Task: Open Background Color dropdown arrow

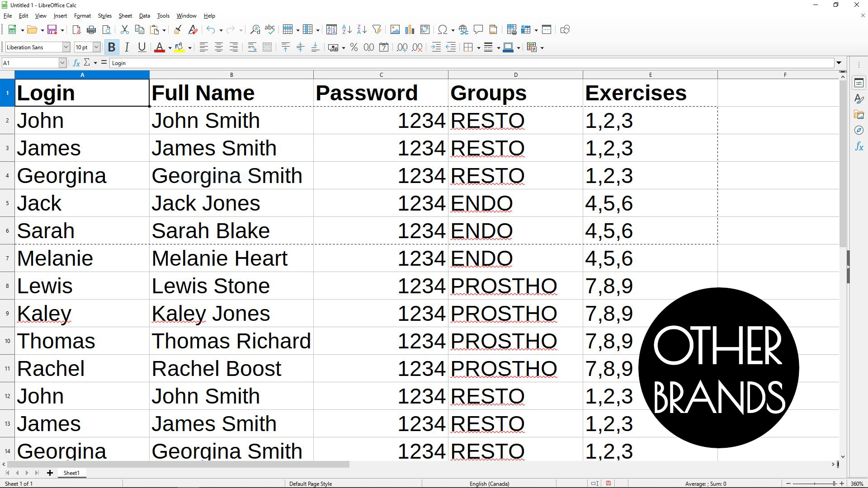Action: tap(190, 48)
